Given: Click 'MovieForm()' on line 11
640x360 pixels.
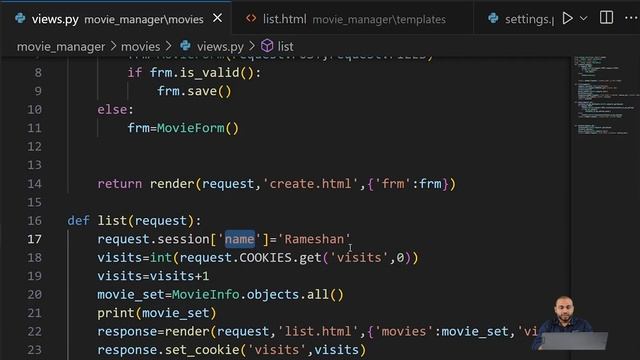Looking at the screenshot, I should click(198, 128).
